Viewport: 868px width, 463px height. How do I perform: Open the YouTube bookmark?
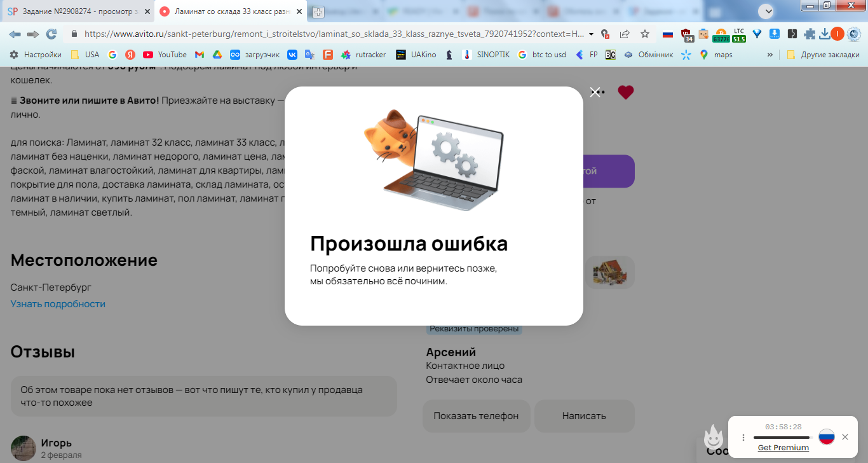pyautogui.click(x=165, y=55)
